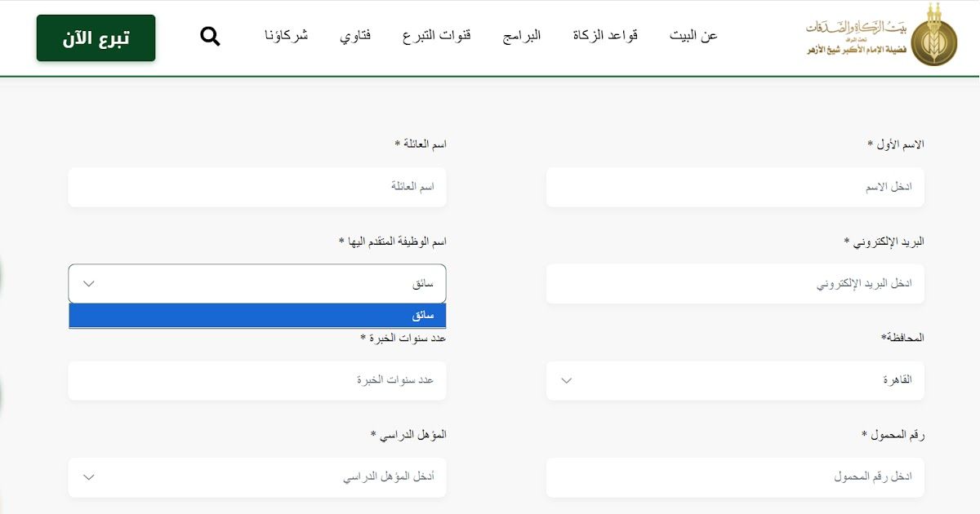Expand the المحافظة governorate dropdown chevron

tap(567, 380)
